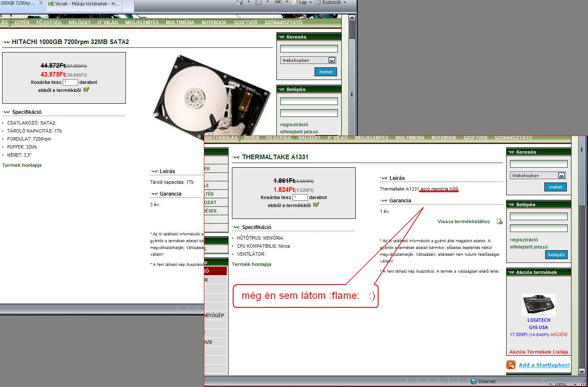
Task: Click the empty new tab button
Action: click(x=128, y=5)
